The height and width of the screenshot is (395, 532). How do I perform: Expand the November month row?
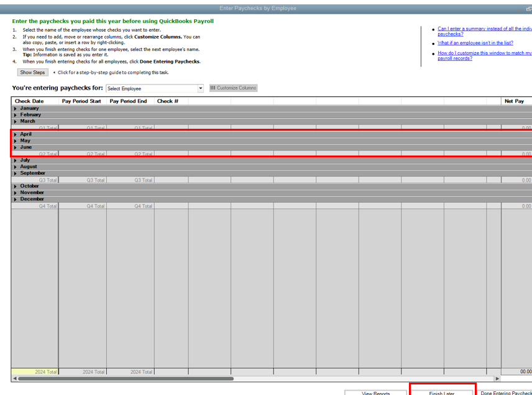coord(16,193)
